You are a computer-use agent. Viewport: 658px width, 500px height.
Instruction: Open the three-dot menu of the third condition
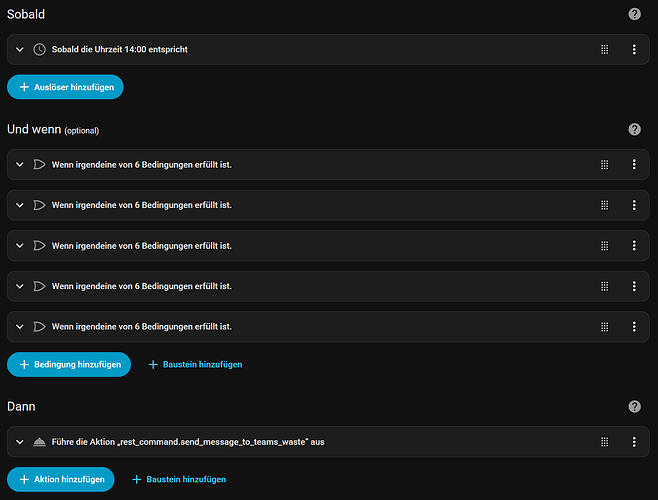coord(634,246)
